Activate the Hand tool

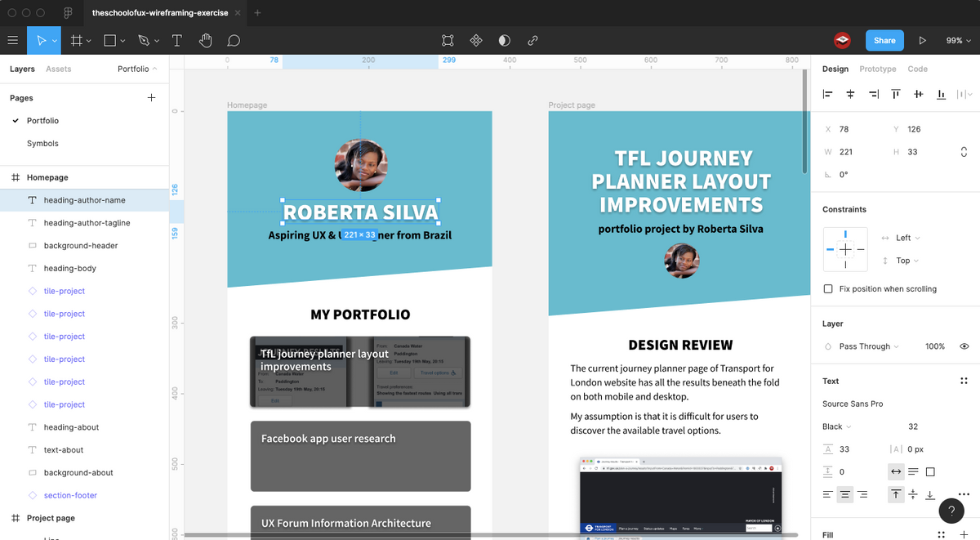coord(204,40)
